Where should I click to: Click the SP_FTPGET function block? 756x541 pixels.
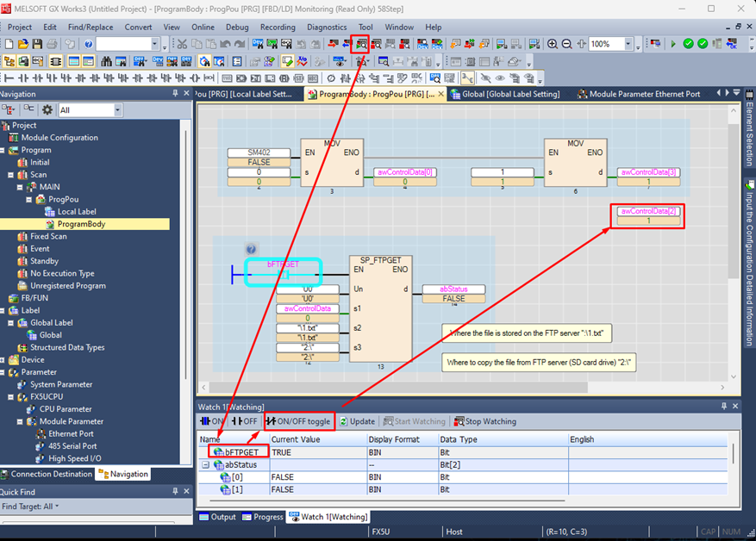[380, 308]
